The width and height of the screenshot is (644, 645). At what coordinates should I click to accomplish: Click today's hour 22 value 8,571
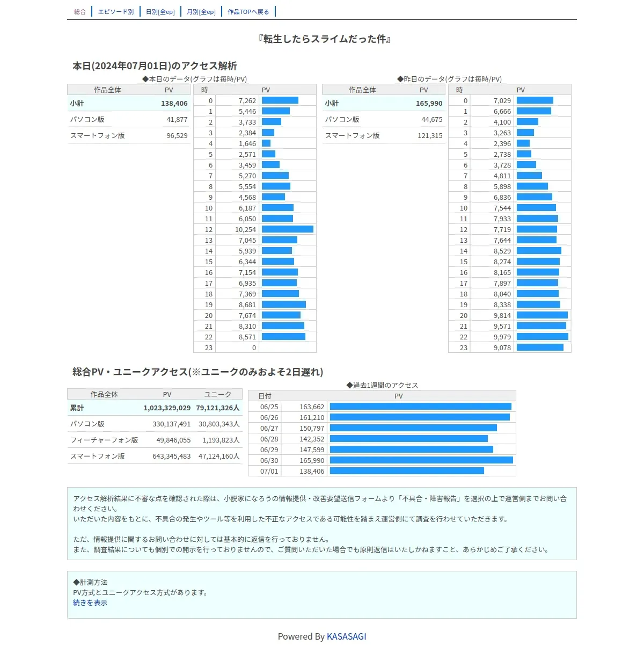(247, 337)
